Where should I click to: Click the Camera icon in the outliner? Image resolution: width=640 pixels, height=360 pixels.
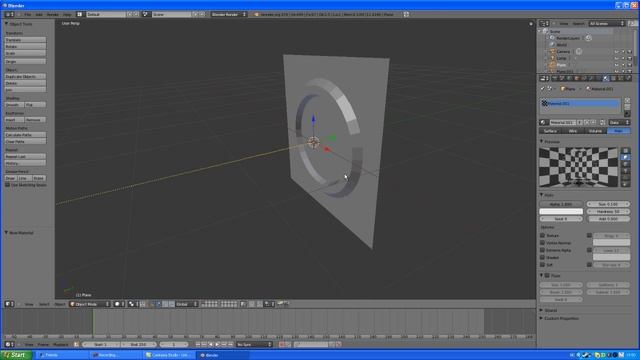[x=553, y=51]
